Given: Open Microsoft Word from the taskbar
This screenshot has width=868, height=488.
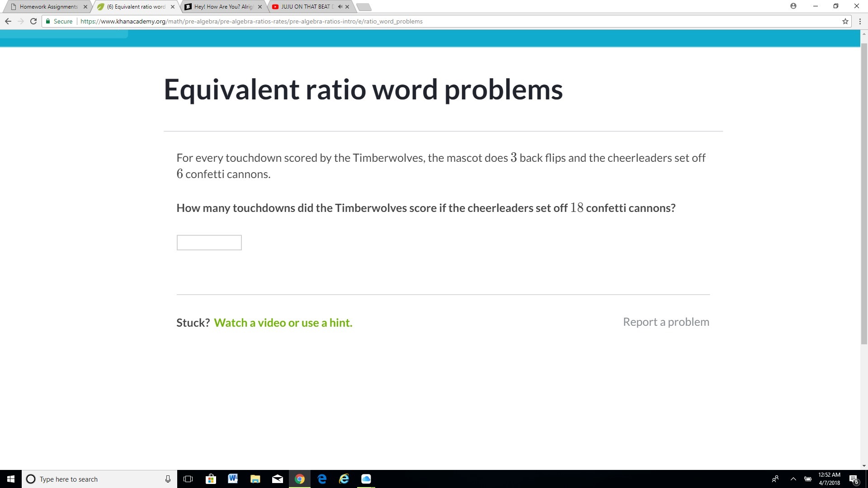Looking at the screenshot, I should (x=233, y=479).
